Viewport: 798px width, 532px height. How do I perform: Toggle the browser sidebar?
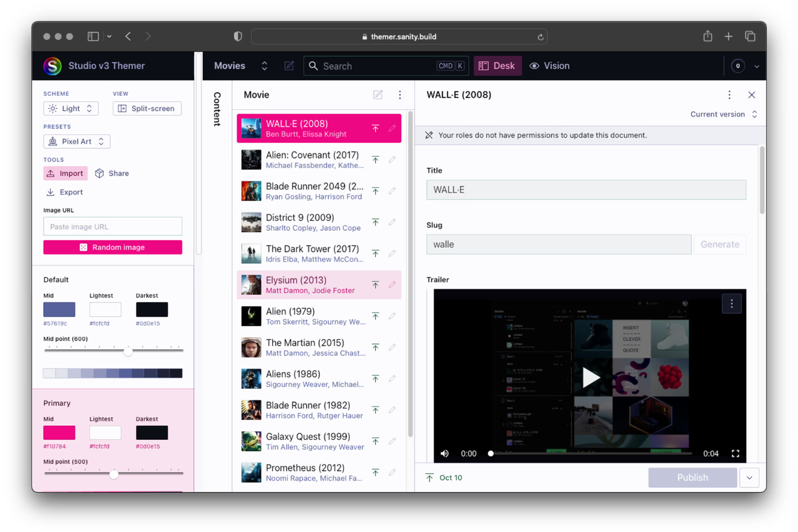pyautogui.click(x=93, y=37)
